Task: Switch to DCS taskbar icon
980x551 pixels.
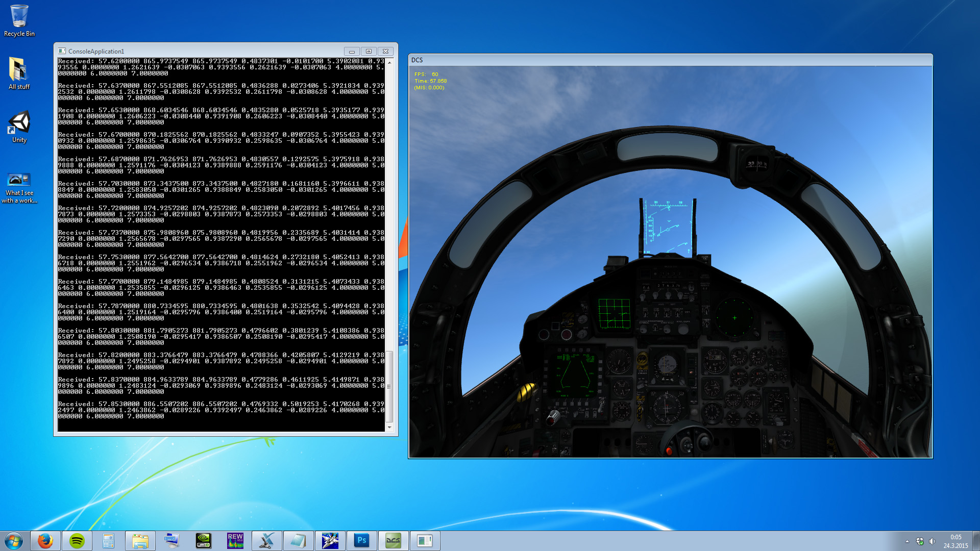Action: (x=393, y=541)
